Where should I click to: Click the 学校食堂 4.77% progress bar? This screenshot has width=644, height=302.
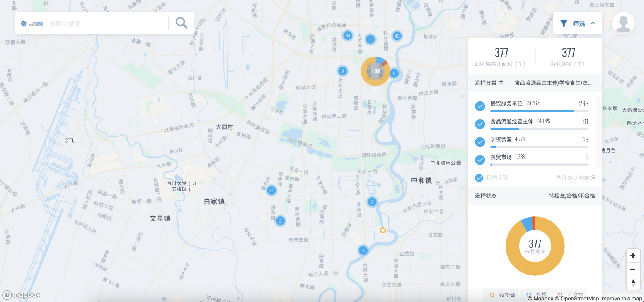coord(539,147)
